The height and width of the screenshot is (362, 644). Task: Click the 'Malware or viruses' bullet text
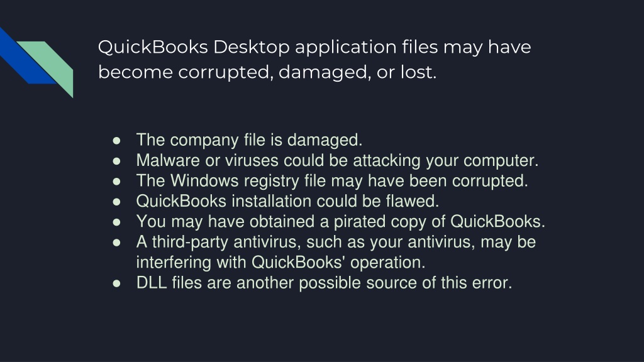337,160
